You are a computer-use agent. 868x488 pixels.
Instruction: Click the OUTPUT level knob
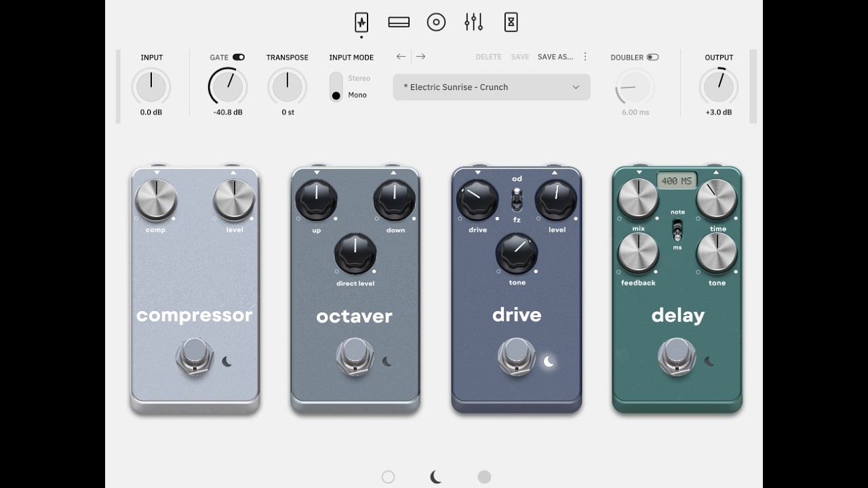(718, 87)
